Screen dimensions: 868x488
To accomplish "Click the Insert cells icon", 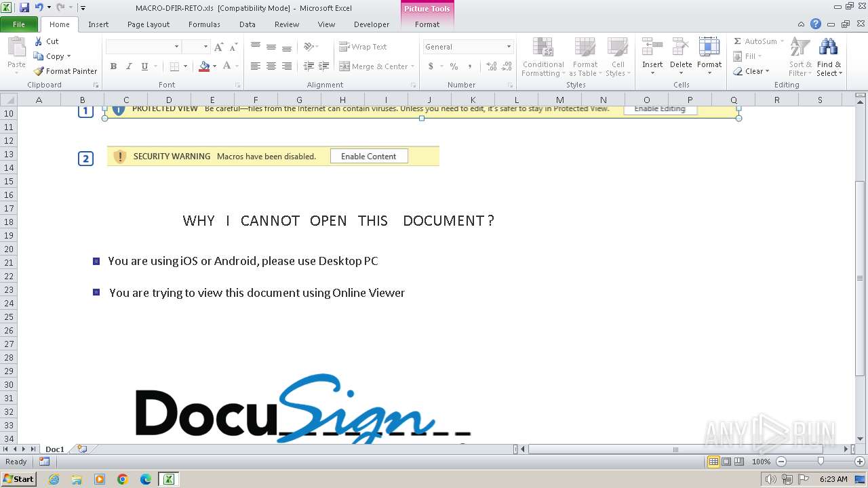I will click(x=652, y=47).
